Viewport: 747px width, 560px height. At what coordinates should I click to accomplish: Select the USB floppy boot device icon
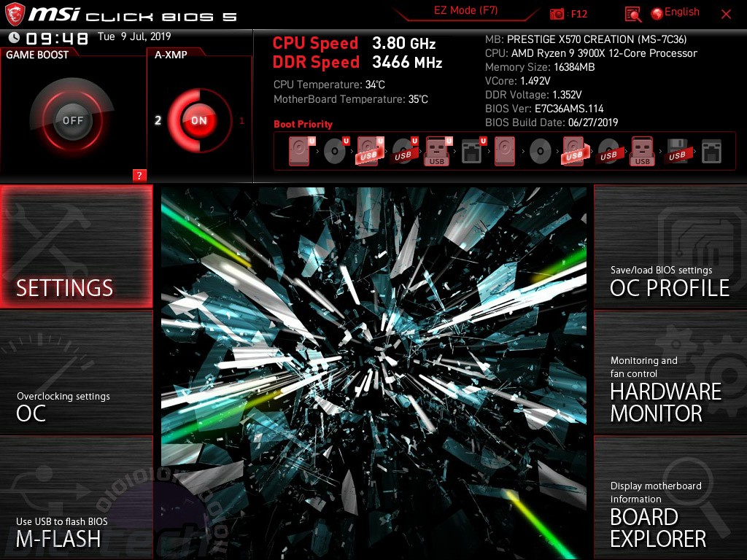click(678, 152)
